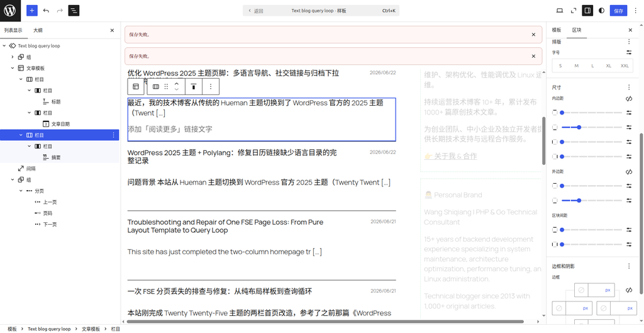Open command palette via template title

[319, 11]
